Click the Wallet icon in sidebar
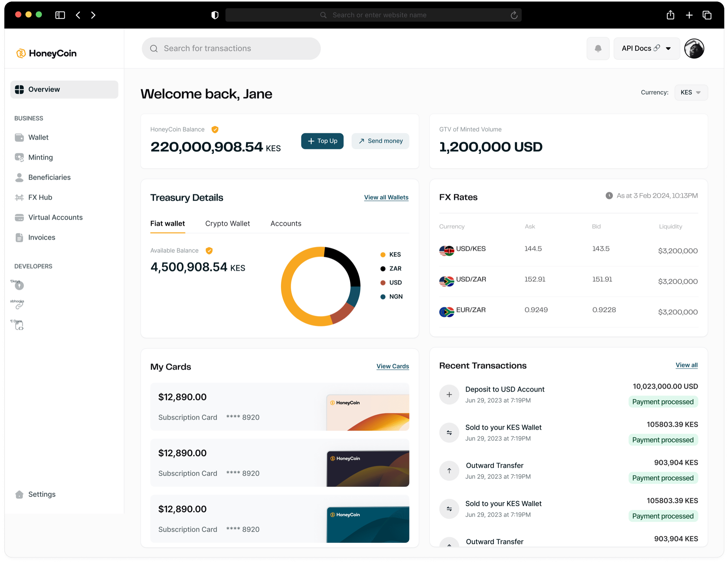 click(19, 137)
